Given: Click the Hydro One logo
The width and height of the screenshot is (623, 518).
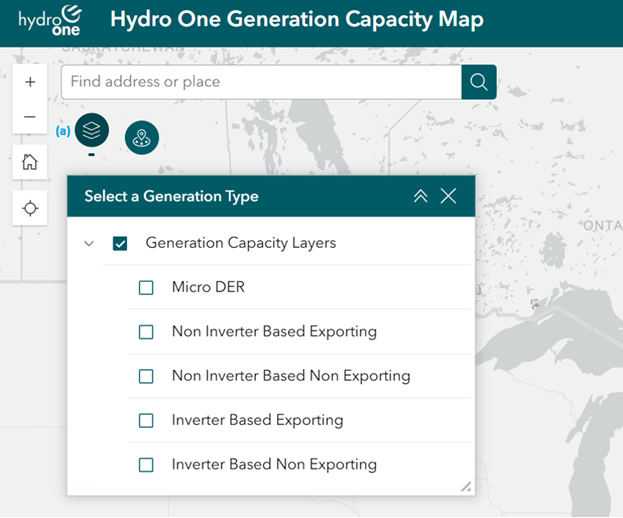Looking at the screenshot, I should 50,21.
